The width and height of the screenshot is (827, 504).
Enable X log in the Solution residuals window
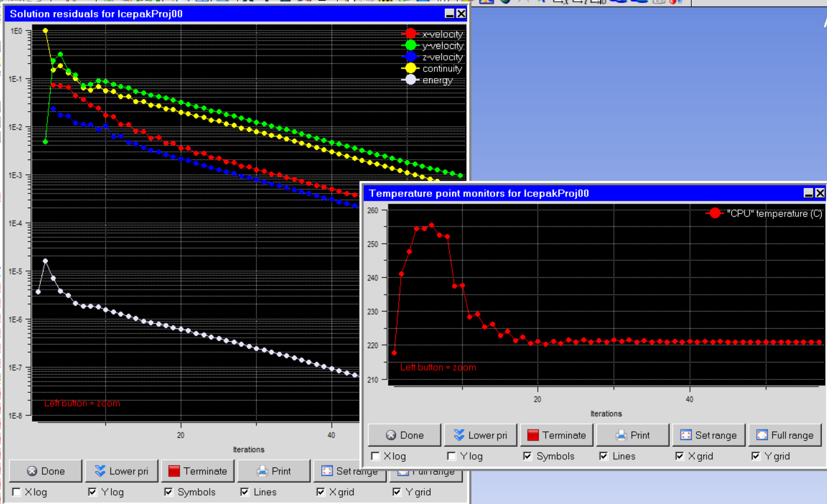click(x=17, y=492)
